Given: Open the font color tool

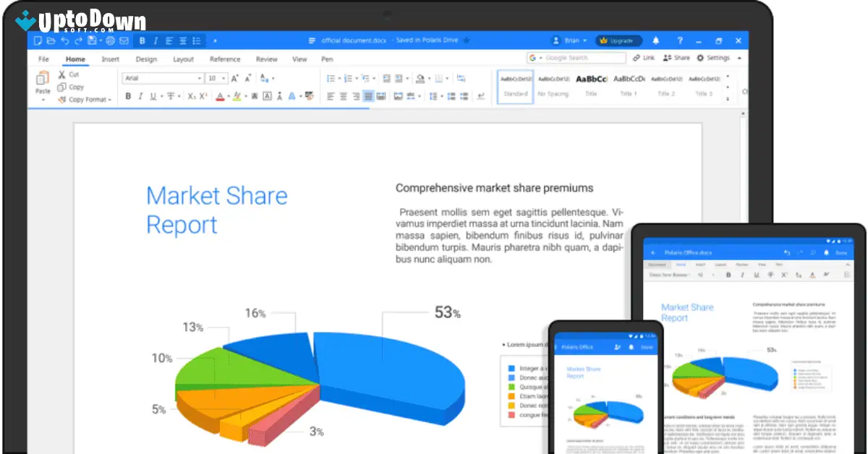Looking at the screenshot, I should click(219, 95).
